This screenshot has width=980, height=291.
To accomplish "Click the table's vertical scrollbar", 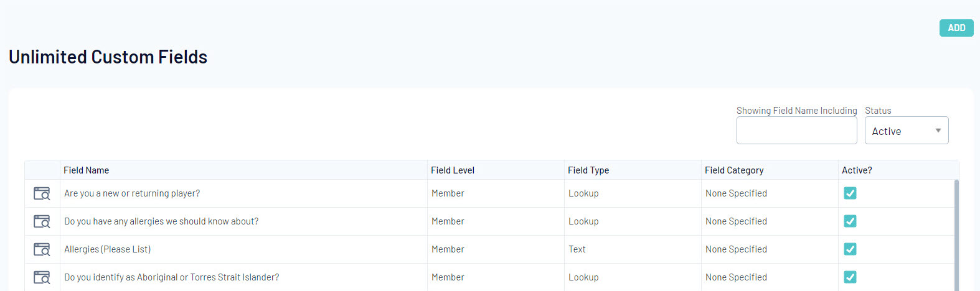I will [x=956, y=236].
